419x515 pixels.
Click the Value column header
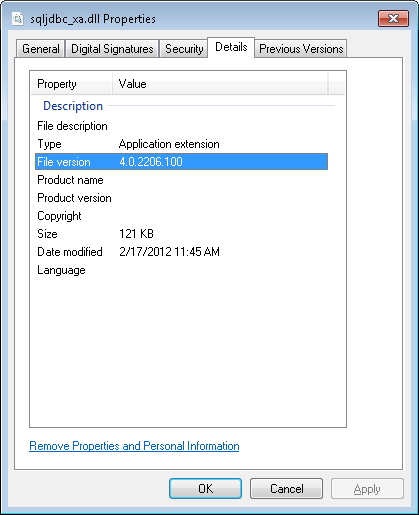pyautogui.click(x=220, y=84)
